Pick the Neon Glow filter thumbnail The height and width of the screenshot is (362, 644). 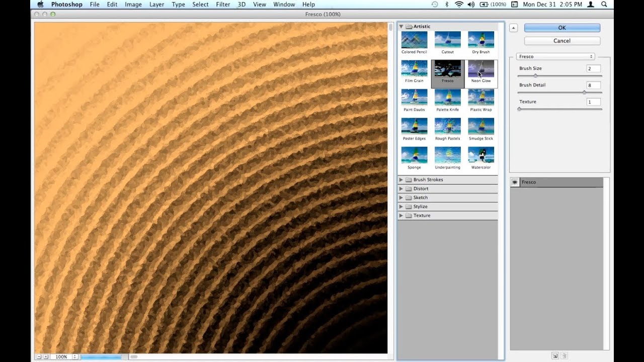(x=480, y=68)
